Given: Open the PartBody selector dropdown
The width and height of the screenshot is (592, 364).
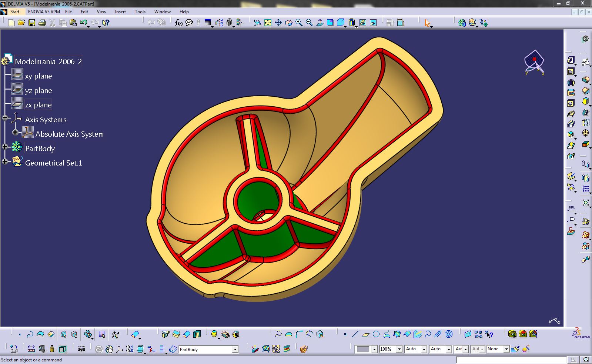Looking at the screenshot, I should click(235, 350).
